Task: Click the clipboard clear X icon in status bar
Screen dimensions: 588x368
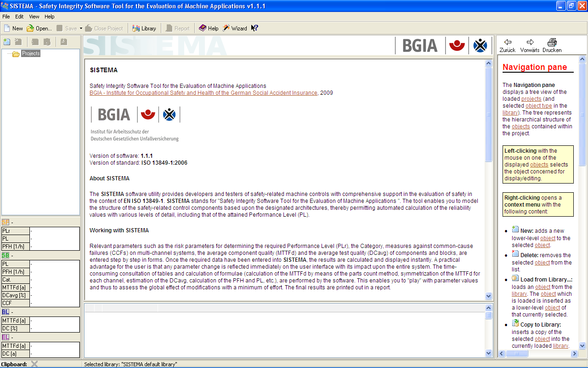Action: 34,364
